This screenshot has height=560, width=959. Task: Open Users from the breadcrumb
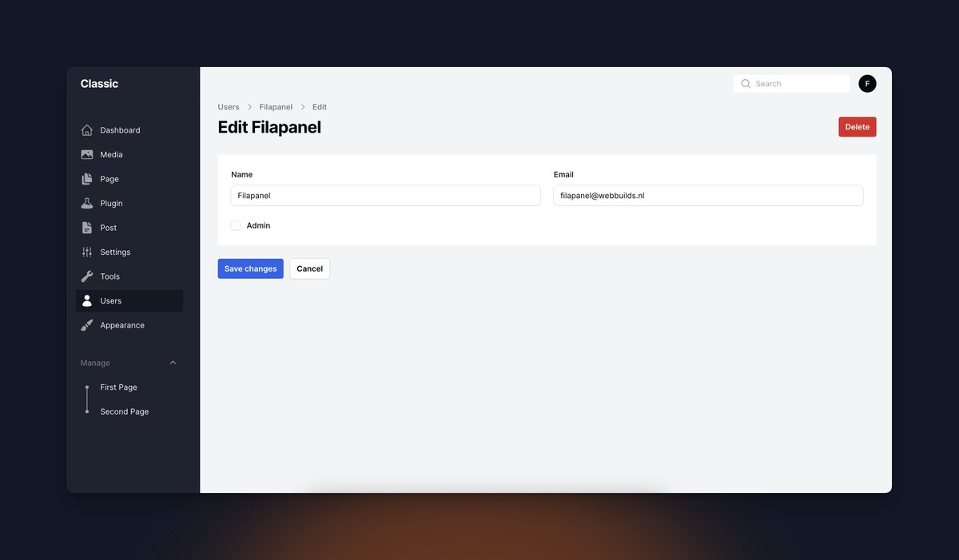pos(228,106)
